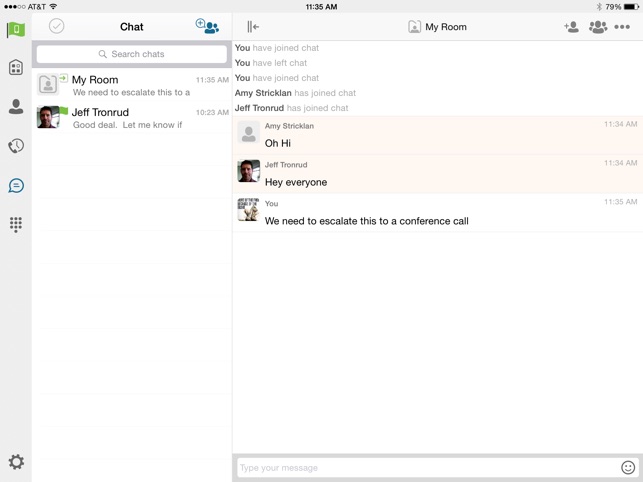The image size is (643, 482).
Task: Start new group chat icon
Action: click(x=207, y=26)
